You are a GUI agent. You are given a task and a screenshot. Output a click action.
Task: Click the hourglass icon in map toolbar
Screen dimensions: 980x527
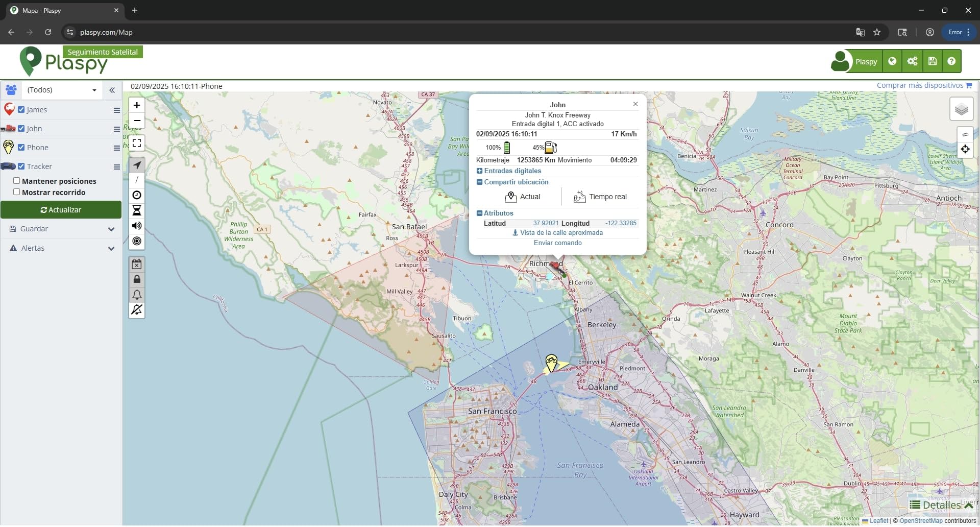click(137, 210)
